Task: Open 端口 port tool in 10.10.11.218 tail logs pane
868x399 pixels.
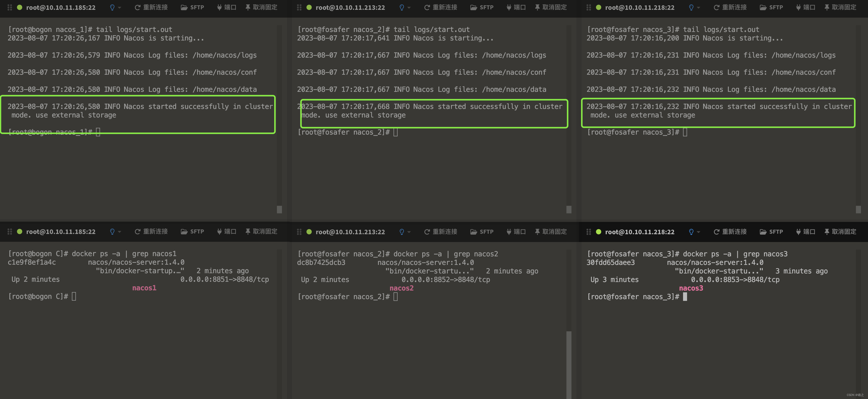Action: click(x=805, y=7)
